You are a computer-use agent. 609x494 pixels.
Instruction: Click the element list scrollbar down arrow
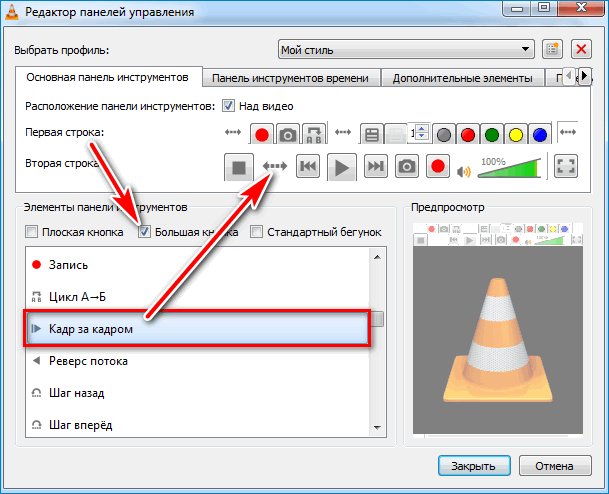pos(377,428)
